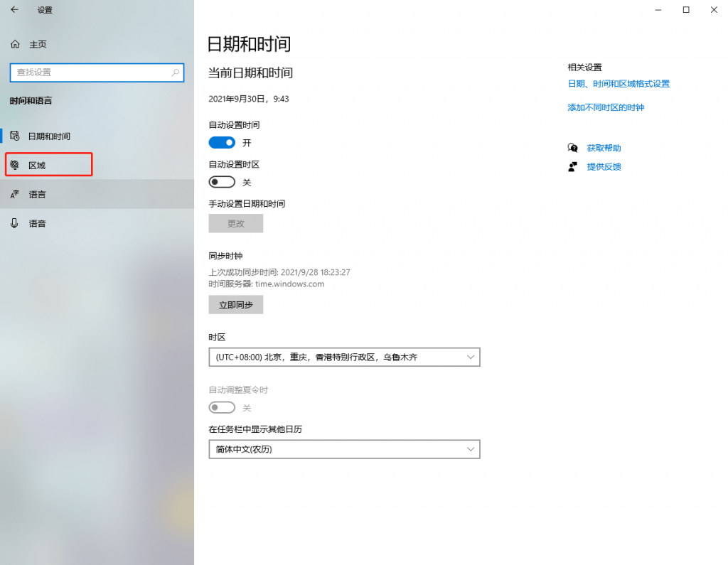Click the 区域 globe icon
728x565 pixels.
pyautogui.click(x=15, y=165)
